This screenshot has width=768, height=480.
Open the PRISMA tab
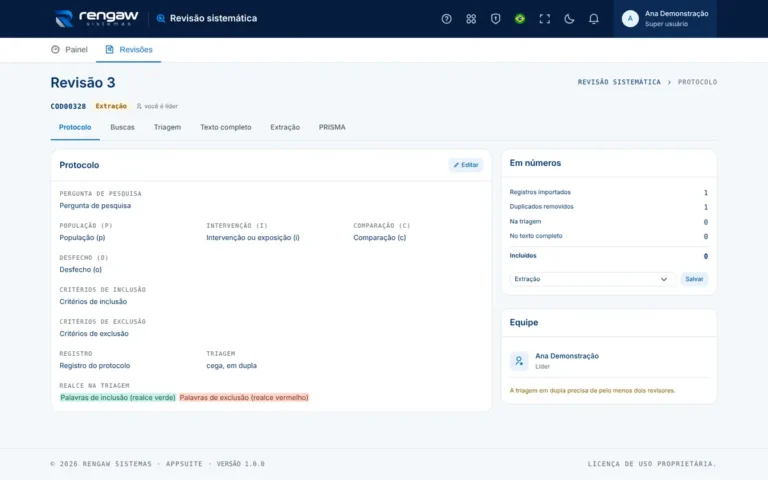coord(332,127)
